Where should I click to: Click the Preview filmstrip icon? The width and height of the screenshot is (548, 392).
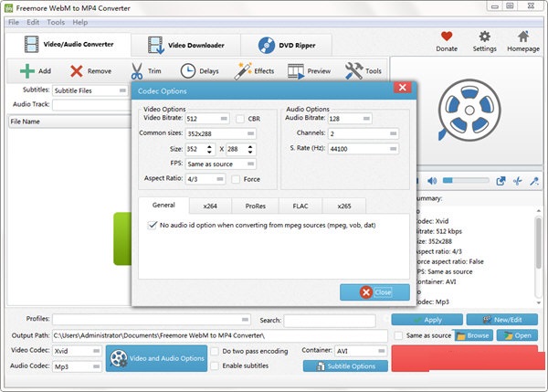coord(296,71)
